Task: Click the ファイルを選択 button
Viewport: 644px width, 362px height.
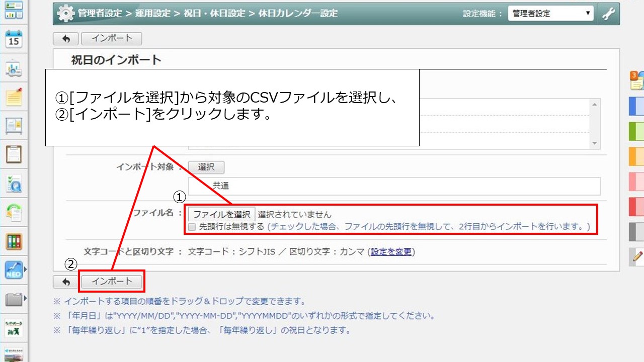Action: click(x=222, y=214)
